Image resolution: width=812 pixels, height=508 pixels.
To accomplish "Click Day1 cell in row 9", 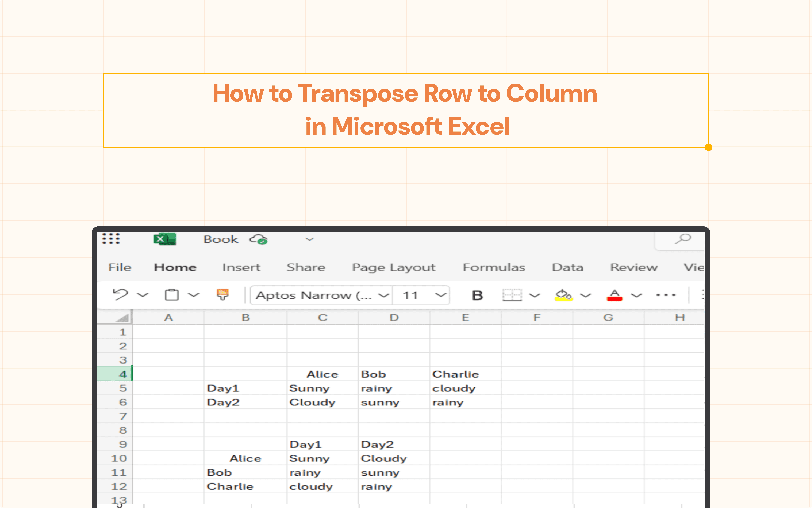I will coord(322,444).
